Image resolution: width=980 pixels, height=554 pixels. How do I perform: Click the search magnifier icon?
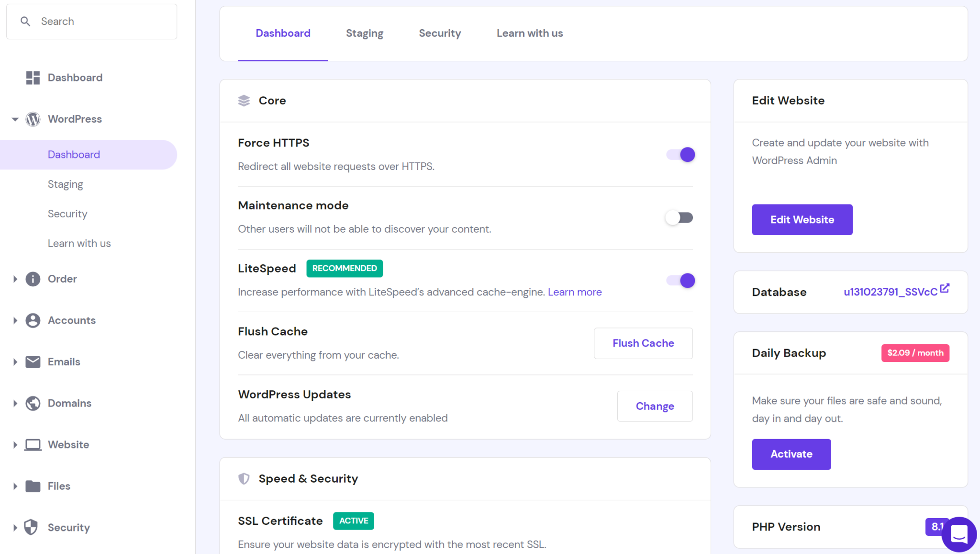point(25,21)
